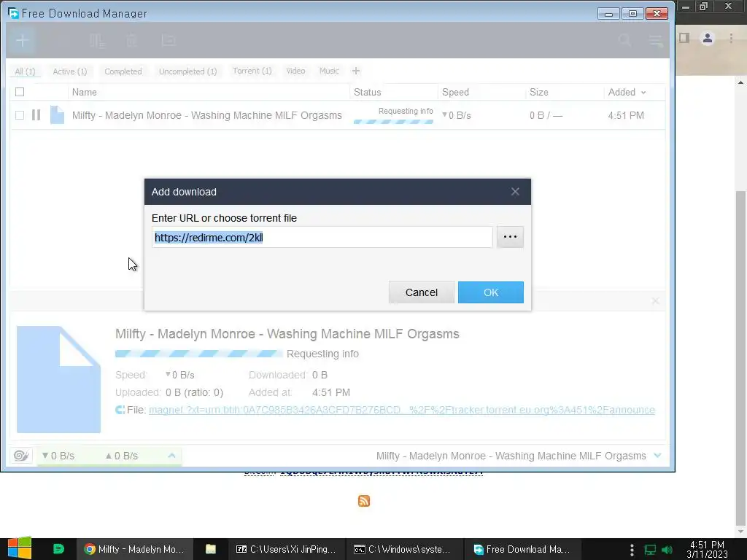Click the file icon in the download row
This screenshot has width=747, height=560.
coord(57,114)
